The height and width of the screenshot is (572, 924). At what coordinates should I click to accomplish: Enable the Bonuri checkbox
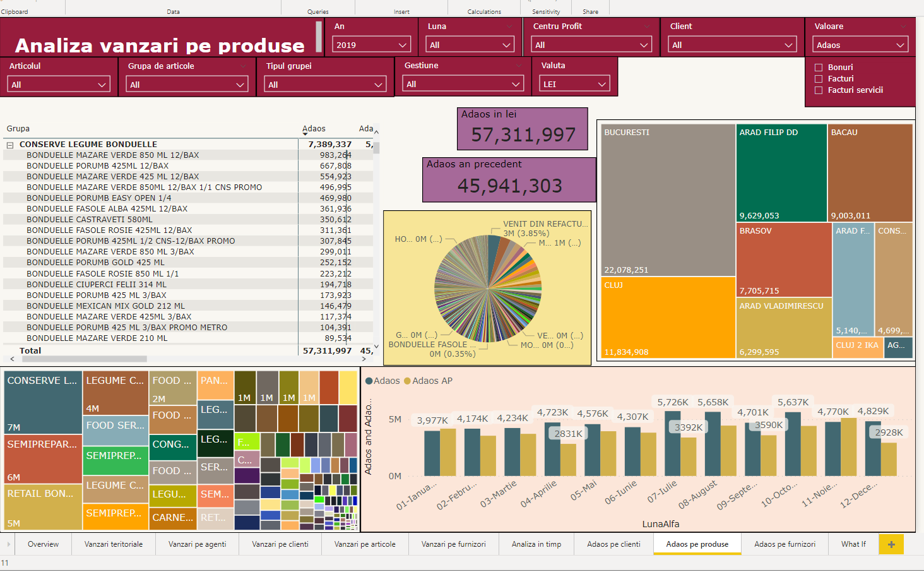pos(819,68)
